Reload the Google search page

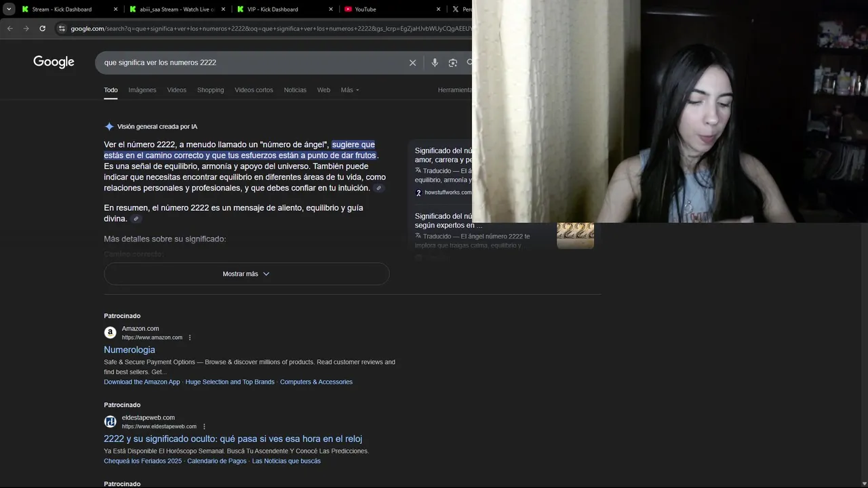pos(42,28)
